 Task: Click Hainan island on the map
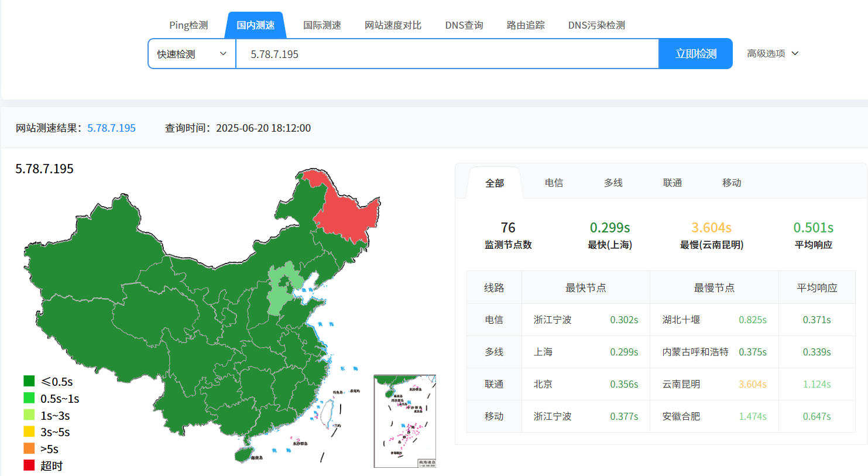243,454
